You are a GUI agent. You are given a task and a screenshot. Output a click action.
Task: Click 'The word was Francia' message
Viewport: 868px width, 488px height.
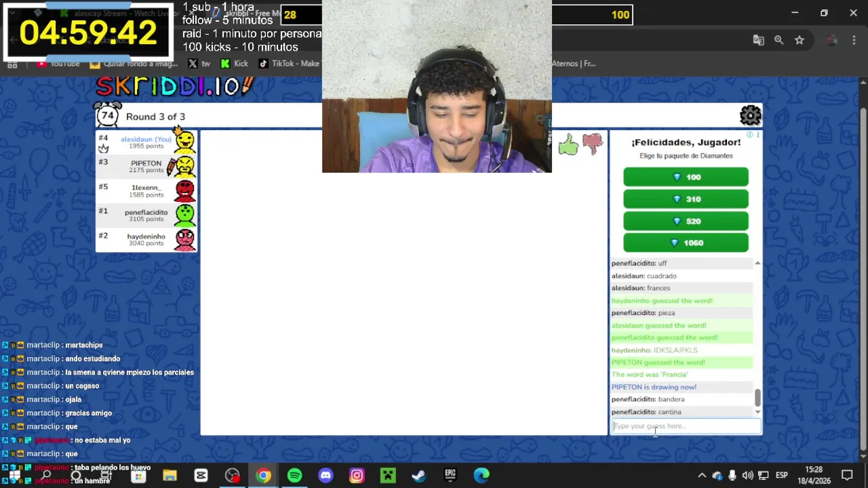pos(650,375)
